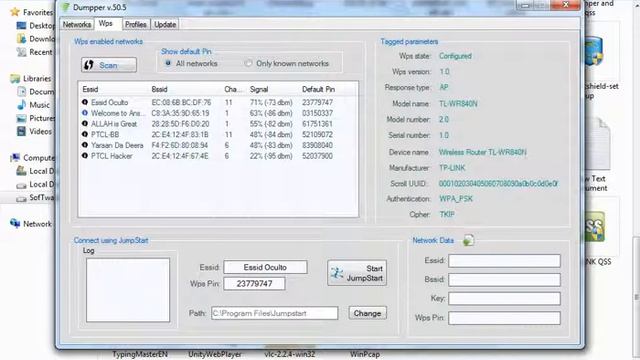Click the Scan button

109,65
